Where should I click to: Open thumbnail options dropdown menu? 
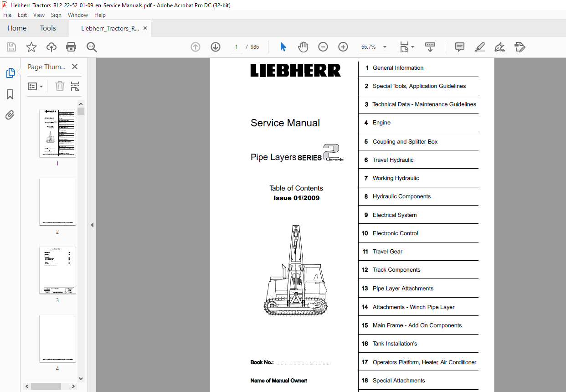point(35,86)
